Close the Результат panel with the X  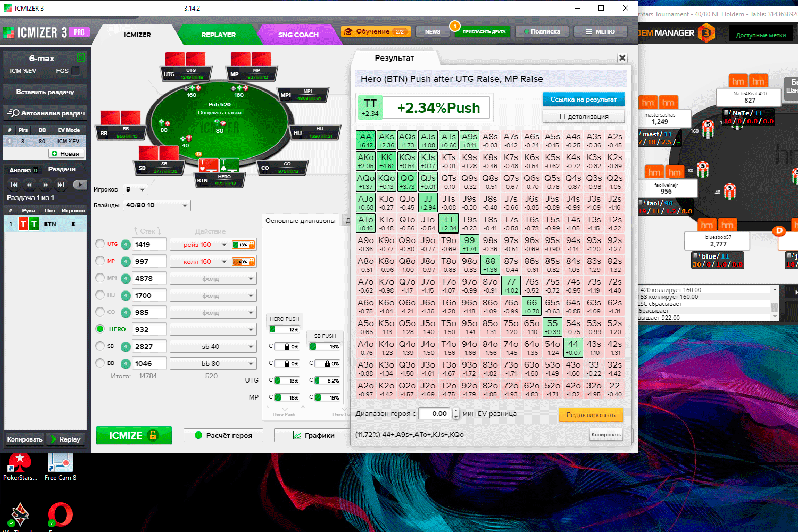622,58
